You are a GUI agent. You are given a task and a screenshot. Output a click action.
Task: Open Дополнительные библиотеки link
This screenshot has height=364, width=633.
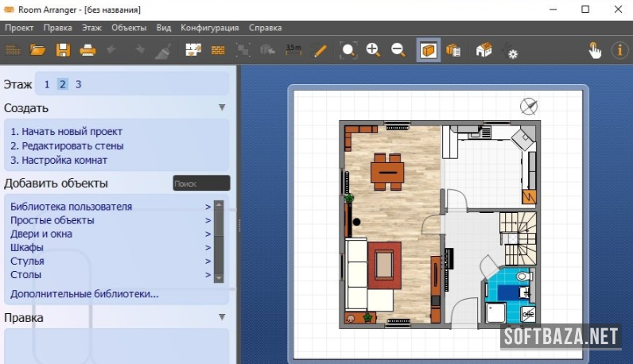84,294
